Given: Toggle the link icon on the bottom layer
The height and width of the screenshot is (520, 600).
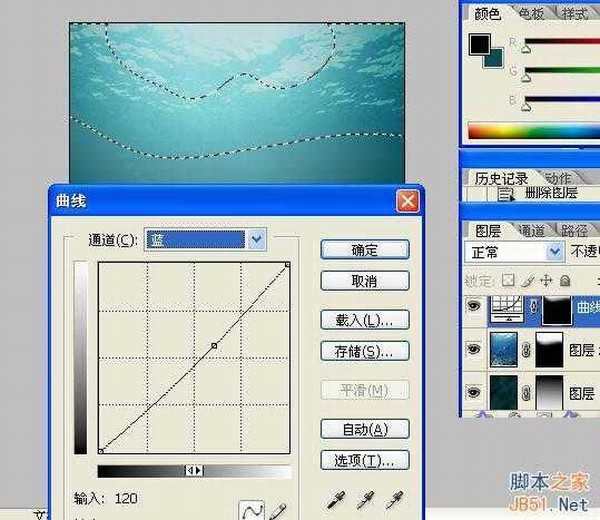Looking at the screenshot, I should point(526,393).
